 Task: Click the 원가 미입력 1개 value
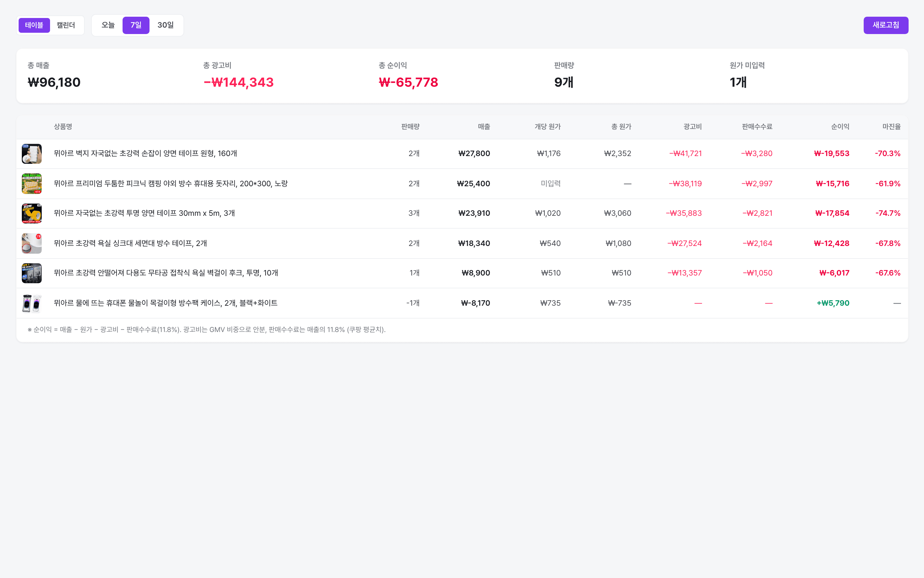[x=738, y=82]
